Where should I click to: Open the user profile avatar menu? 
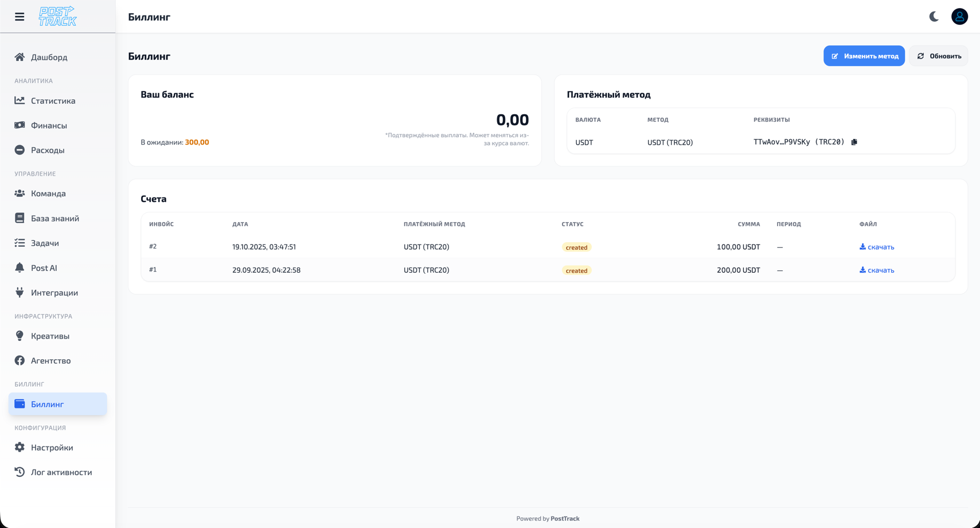pyautogui.click(x=959, y=17)
